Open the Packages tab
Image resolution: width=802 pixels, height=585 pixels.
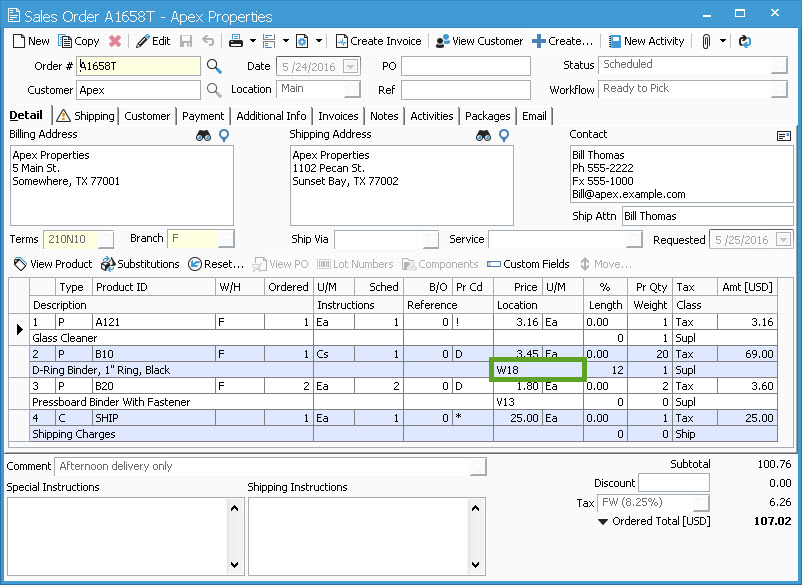pos(487,116)
